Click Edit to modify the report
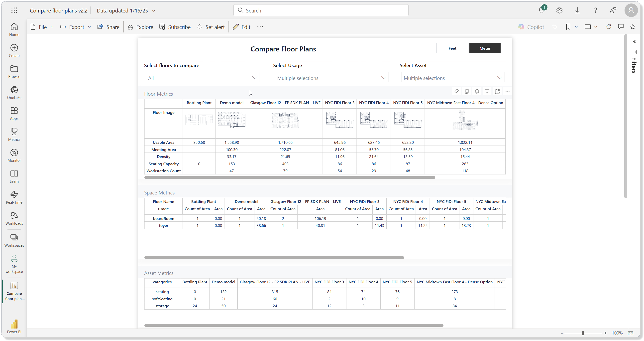 click(241, 27)
